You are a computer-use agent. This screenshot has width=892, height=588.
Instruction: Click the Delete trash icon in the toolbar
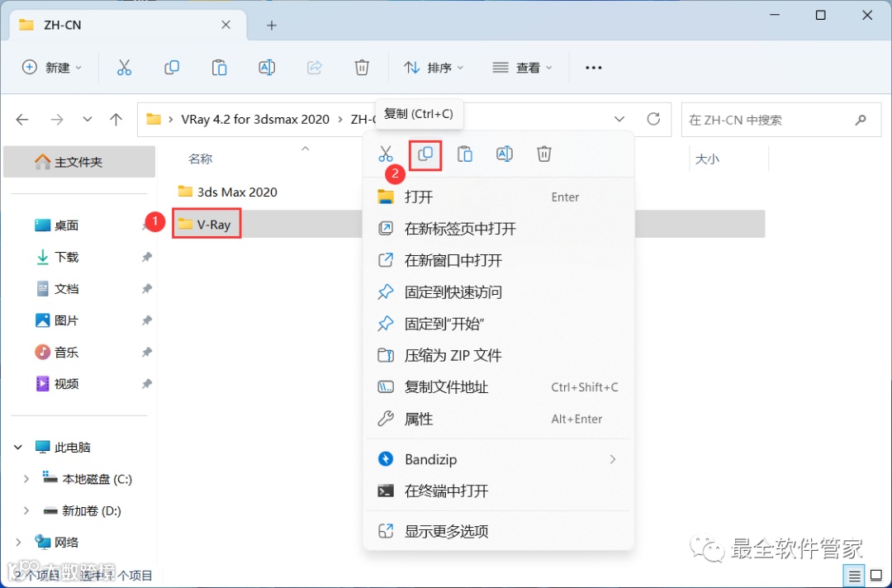click(x=362, y=68)
